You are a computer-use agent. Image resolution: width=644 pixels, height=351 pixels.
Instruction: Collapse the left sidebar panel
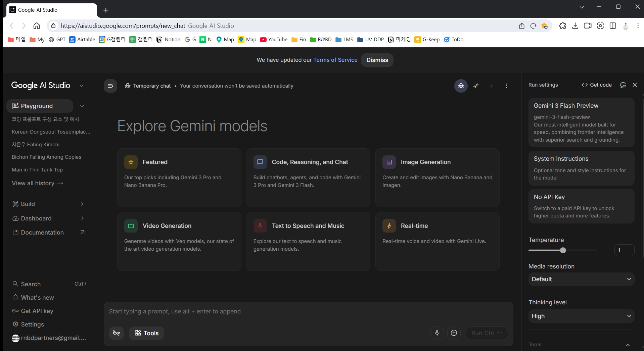coord(110,86)
